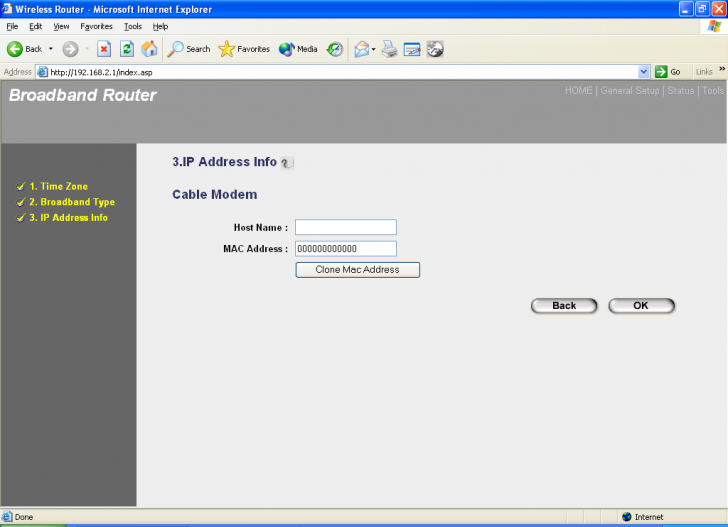
Task: Click the General Setup link
Action: pyautogui.click(x=630, y=91)
